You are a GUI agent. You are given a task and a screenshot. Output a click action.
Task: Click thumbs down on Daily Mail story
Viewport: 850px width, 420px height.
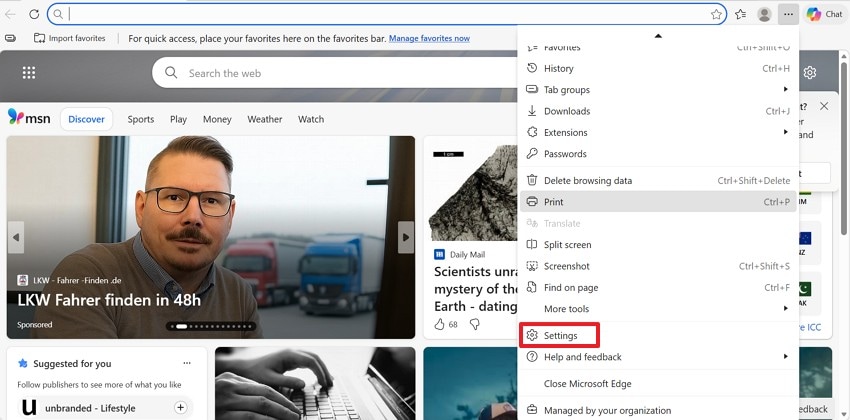(x=475, y=324)
